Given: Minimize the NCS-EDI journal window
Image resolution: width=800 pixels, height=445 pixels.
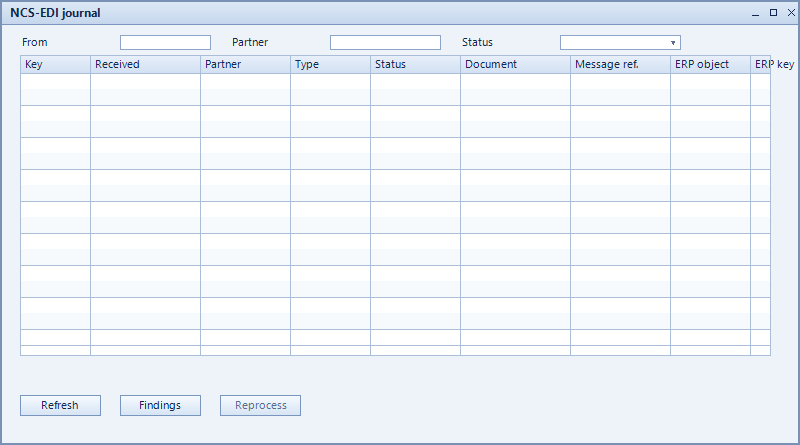Looking at the screenshot, I should pyautogui.click(x=756, y=13).
